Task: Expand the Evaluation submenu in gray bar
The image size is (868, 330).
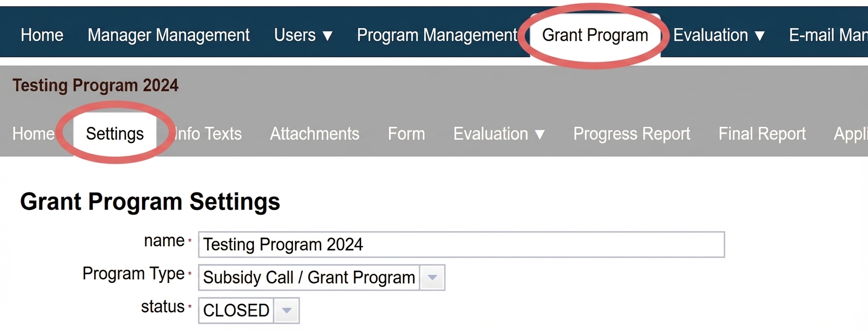Action: (x=499, y=134)
